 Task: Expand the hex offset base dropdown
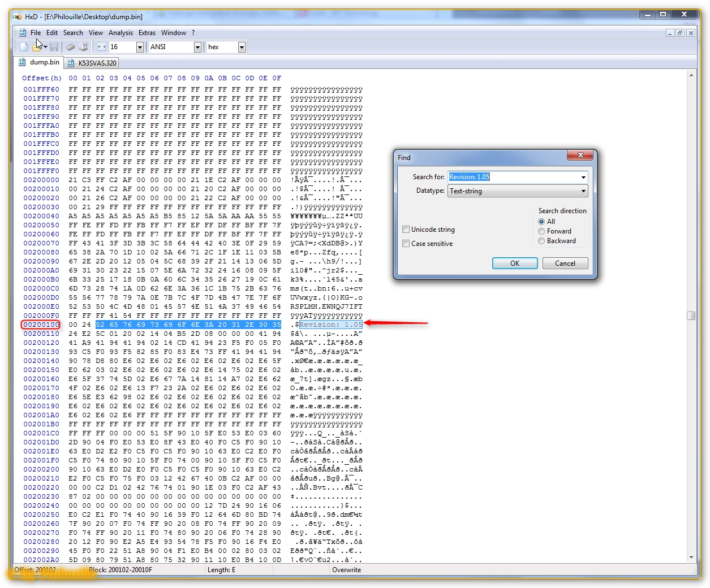click(242, 47)
